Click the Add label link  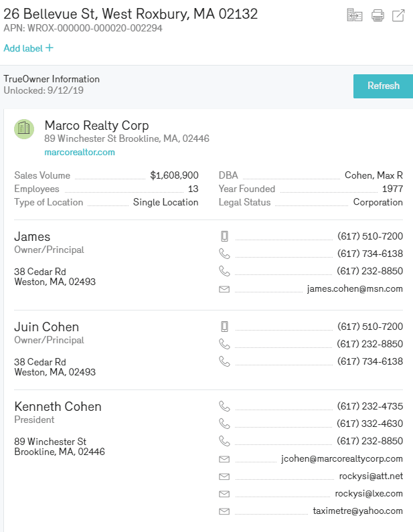[x=23, y=48]
